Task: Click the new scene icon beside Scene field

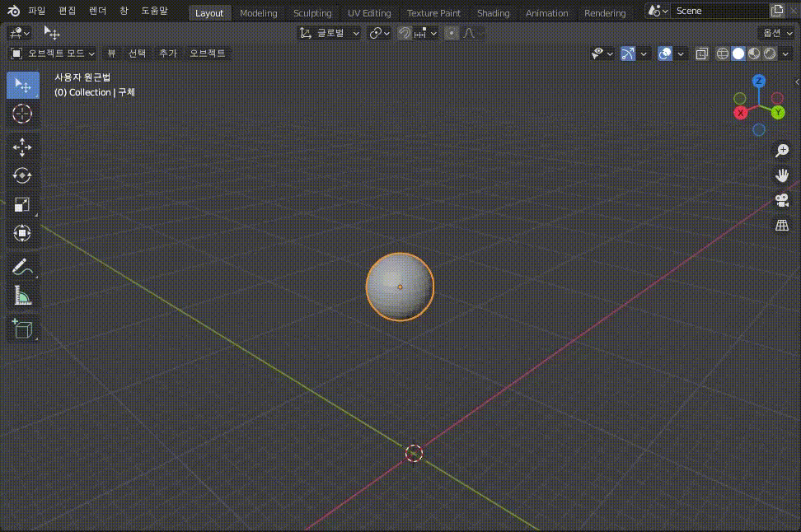Action: point(776,11)
